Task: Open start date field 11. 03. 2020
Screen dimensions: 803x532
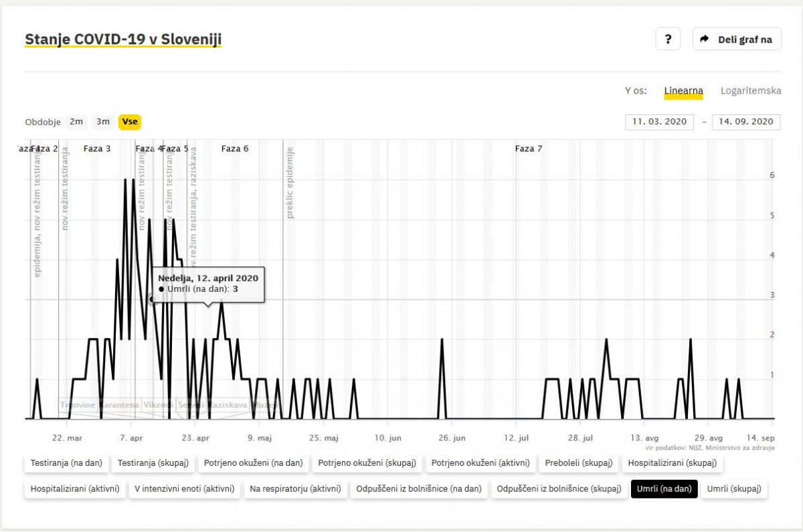Action: click(x=659, y=121)
